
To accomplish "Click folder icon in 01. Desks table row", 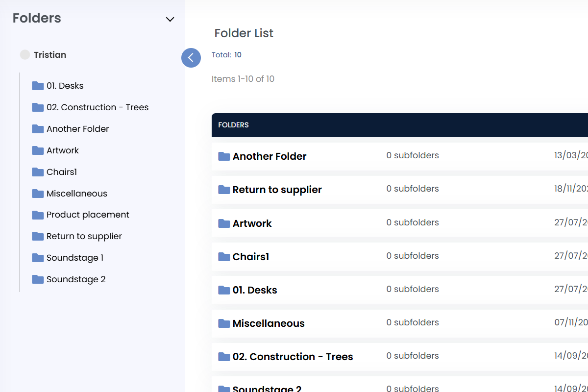I will 224,290.
